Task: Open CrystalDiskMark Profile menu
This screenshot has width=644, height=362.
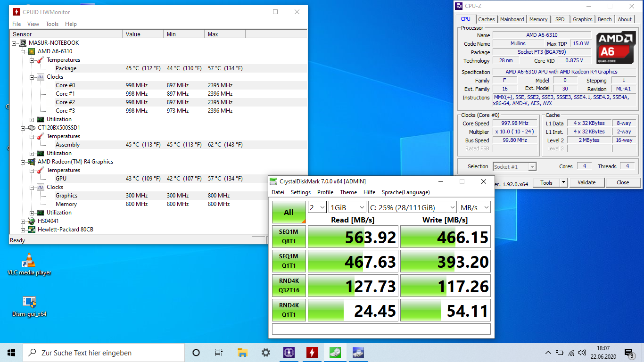Action: pos(325,192)
